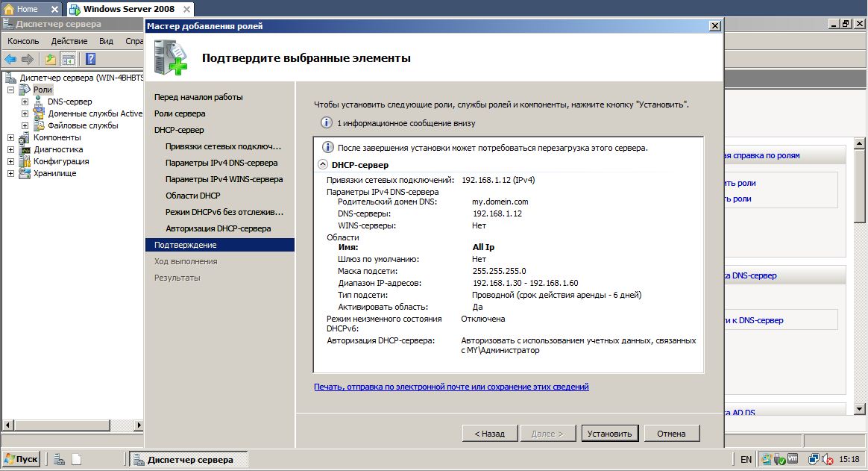Collapse the DHCP-сервер summary section
The height and width of the screenshot is (471, 868).
pyautogui.click(x=323, y=164)
